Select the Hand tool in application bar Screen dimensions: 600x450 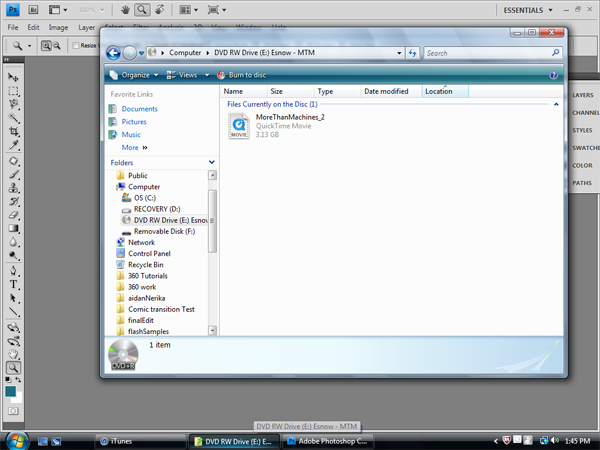124,9
